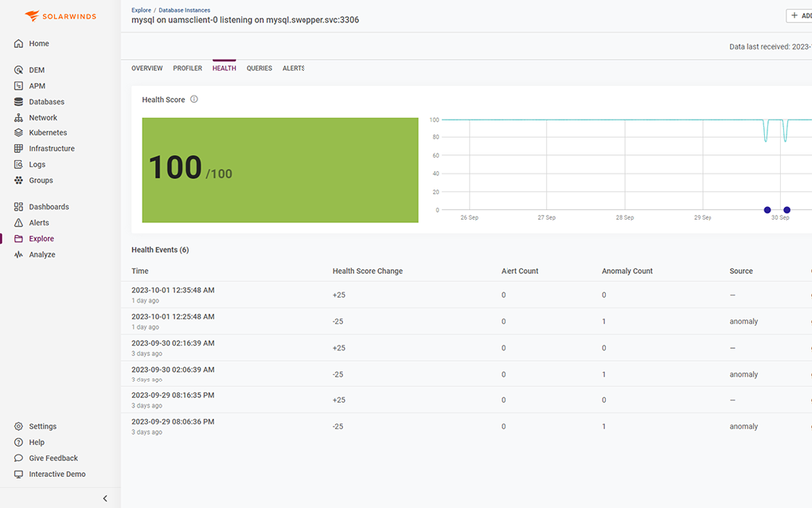Open Interactive Demo label

[x=57, y=474]
